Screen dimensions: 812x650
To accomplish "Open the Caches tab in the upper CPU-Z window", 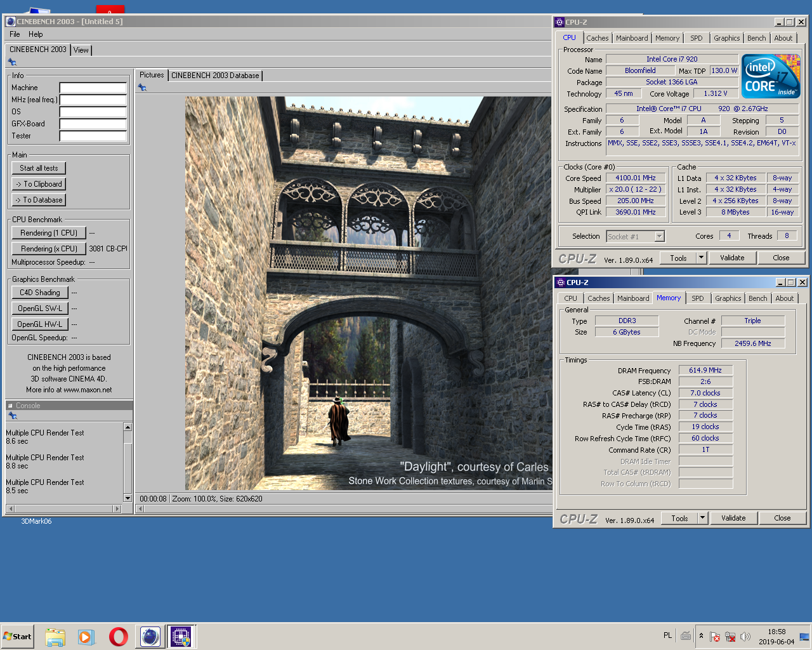I will 597,38.
